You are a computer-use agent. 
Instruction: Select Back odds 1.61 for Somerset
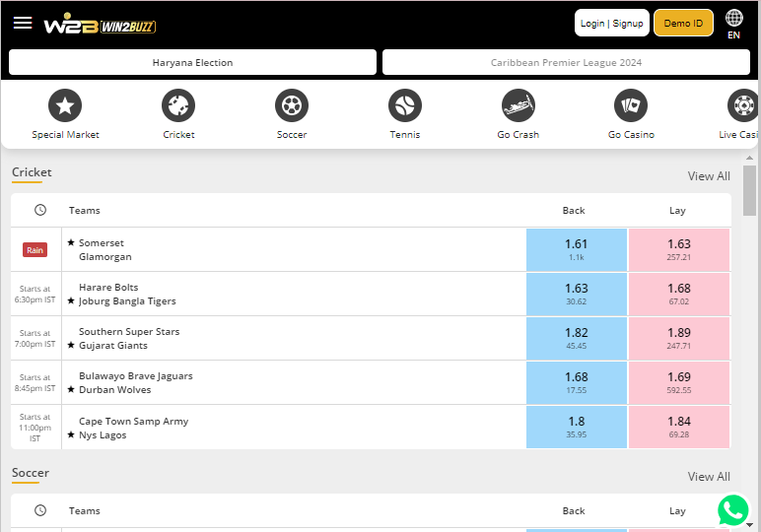point(577,250)
